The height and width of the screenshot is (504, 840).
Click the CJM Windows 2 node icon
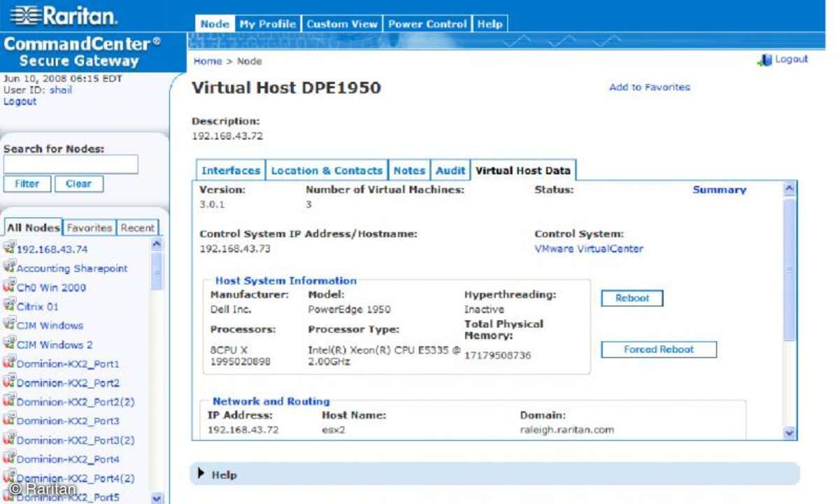[9, 343]
